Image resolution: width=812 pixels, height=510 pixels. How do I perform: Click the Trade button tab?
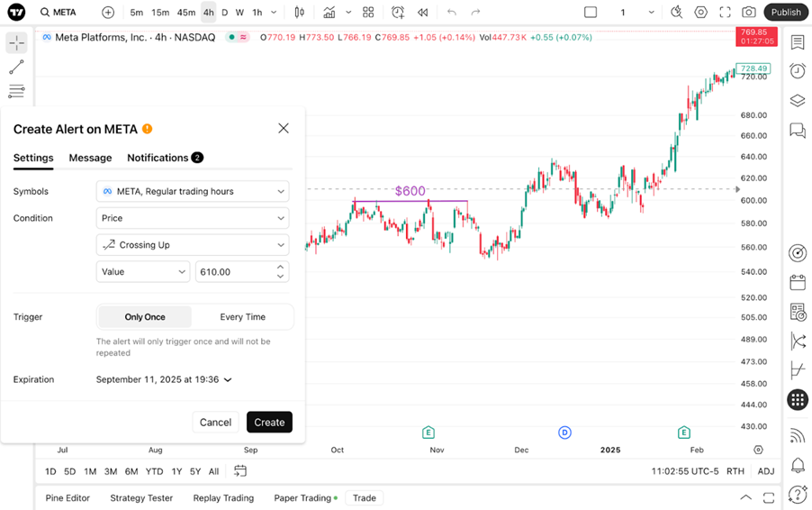pos(365,497)
